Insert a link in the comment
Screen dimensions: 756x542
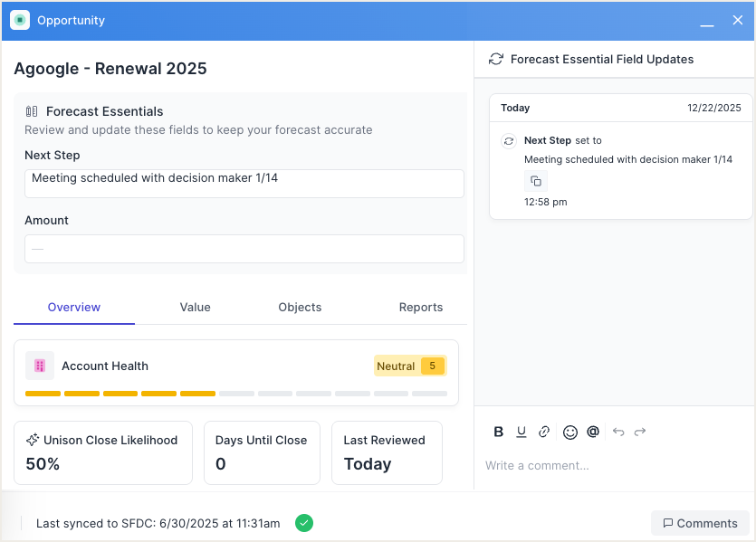pyautogui.click(x=544, y=433)
